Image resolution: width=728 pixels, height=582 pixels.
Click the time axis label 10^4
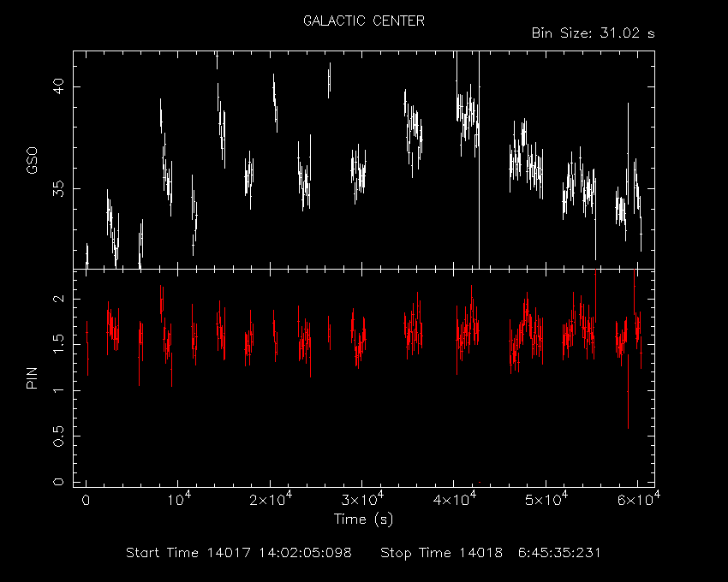click(x=178, y=498)
